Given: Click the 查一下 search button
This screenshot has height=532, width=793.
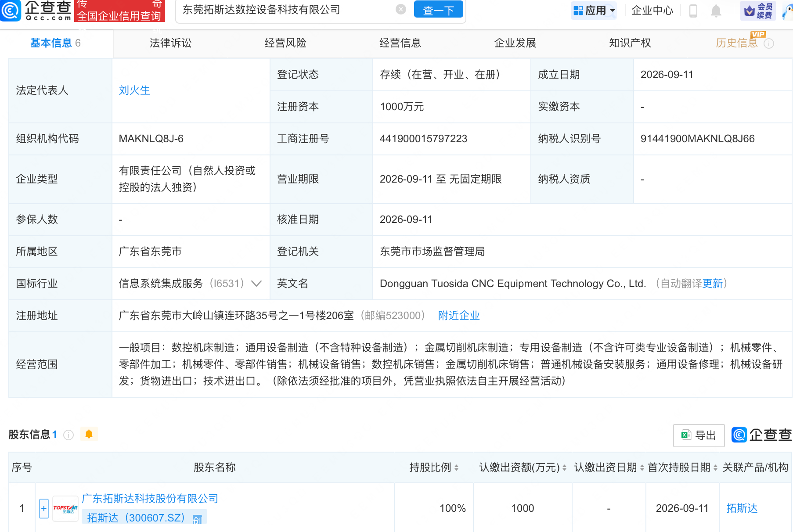Looking at the screenshot, I should point(438,9).
